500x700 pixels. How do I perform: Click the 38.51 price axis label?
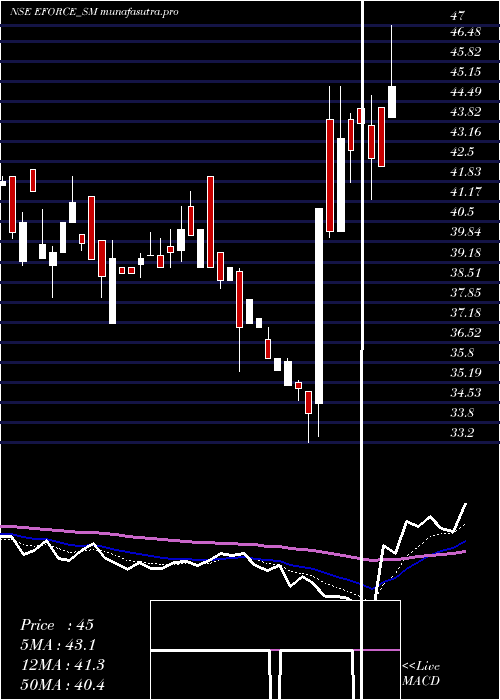pyautogui.click(x=466, y=272)
